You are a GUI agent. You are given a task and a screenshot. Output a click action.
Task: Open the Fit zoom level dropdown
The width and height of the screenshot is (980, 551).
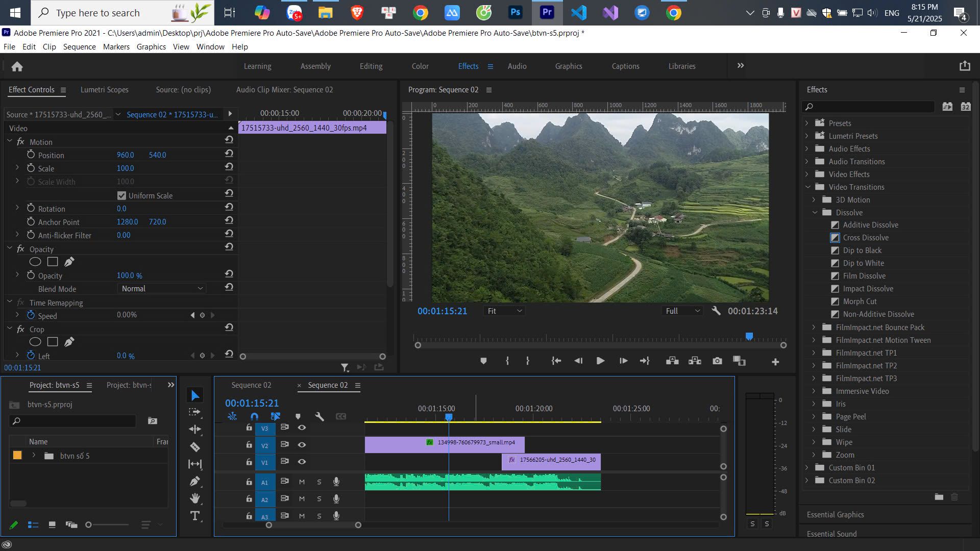point(504,311)
